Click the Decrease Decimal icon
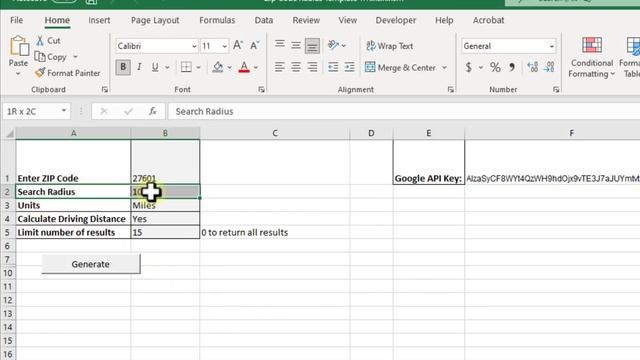The width and height of the screenshot is (640, 360). click(x=549, y=67)
